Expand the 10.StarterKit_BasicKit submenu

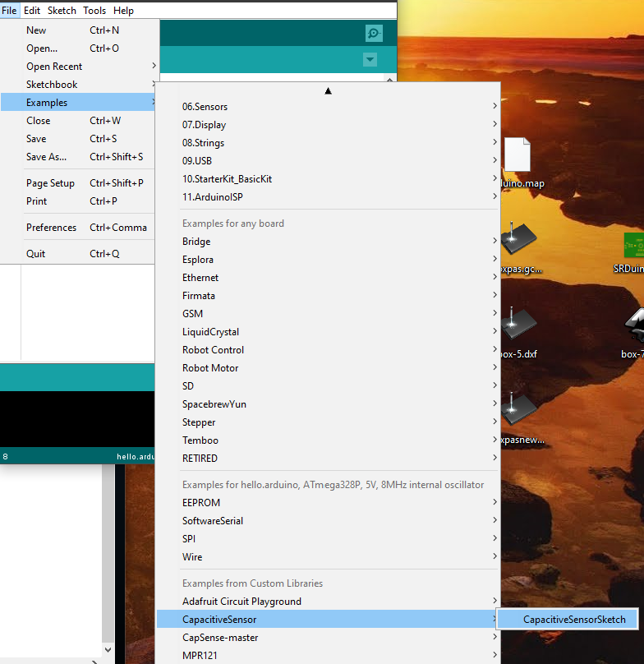pyautogui.click(x=328, y=178)
